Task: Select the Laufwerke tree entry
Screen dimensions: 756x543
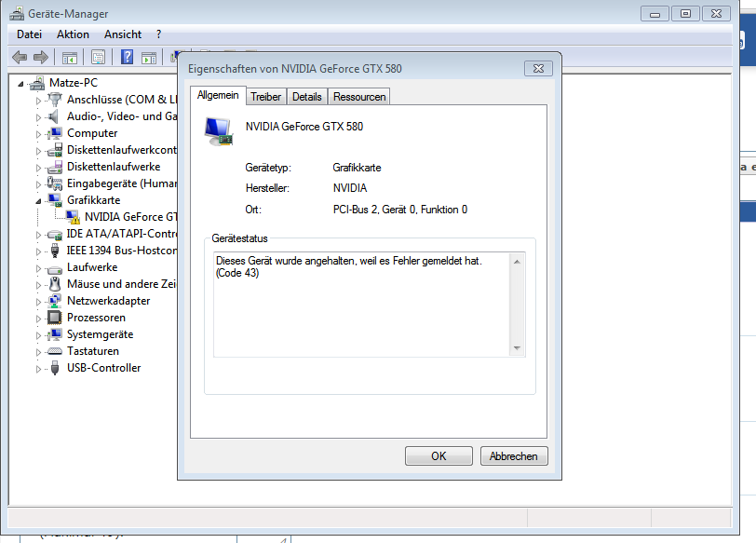Action: (92, 267)
